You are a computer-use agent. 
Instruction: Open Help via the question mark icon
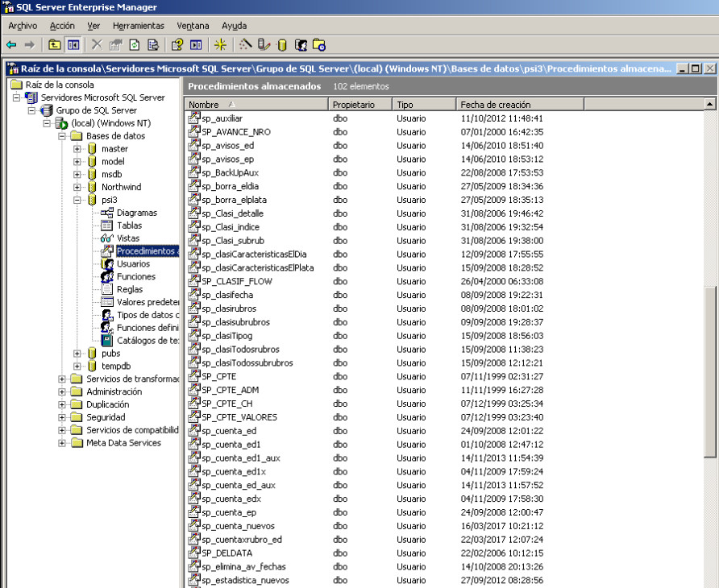(x=177, y=45)
